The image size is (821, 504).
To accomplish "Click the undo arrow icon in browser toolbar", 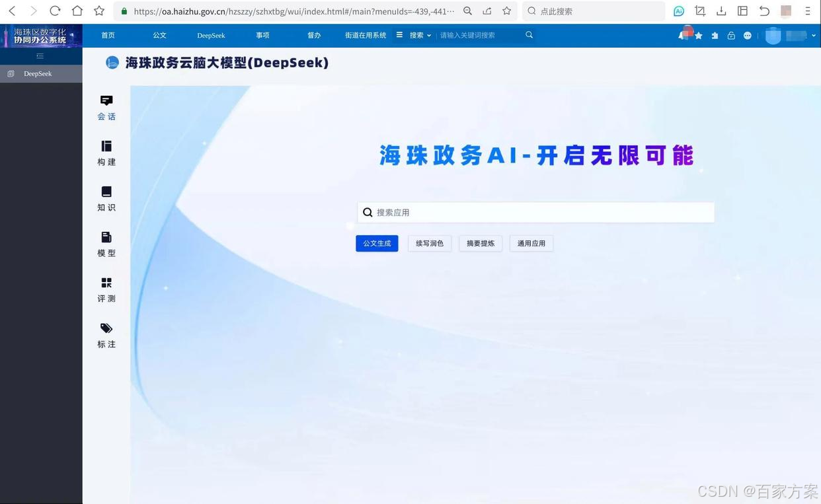I will click(764, 11).
